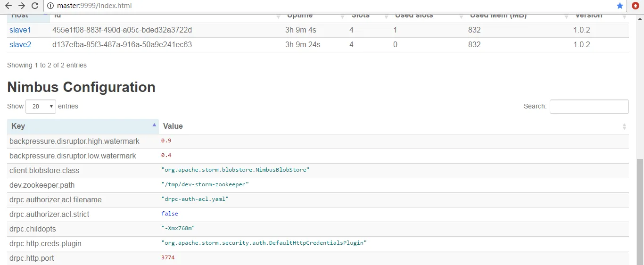Click slave1 used slots value 1
Viewport: 644px width, 265px height.
pos(395,30)
